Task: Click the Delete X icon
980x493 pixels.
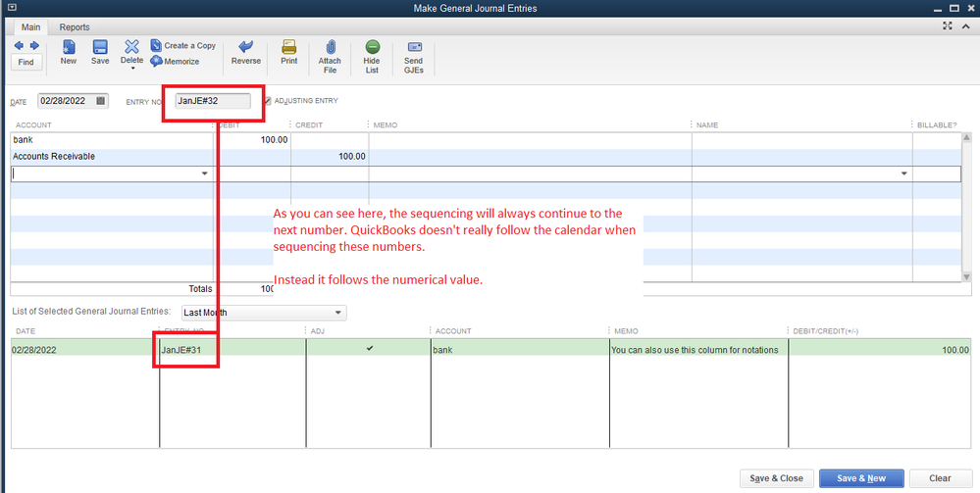Action: [131, 47]
